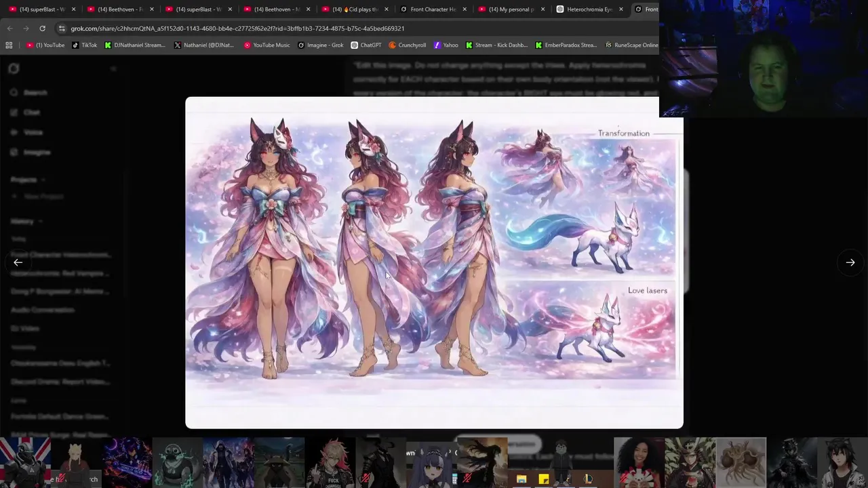The image size is (868, 488).
Task: Close the Beethoven - F tab
Action: click(151, 9)
